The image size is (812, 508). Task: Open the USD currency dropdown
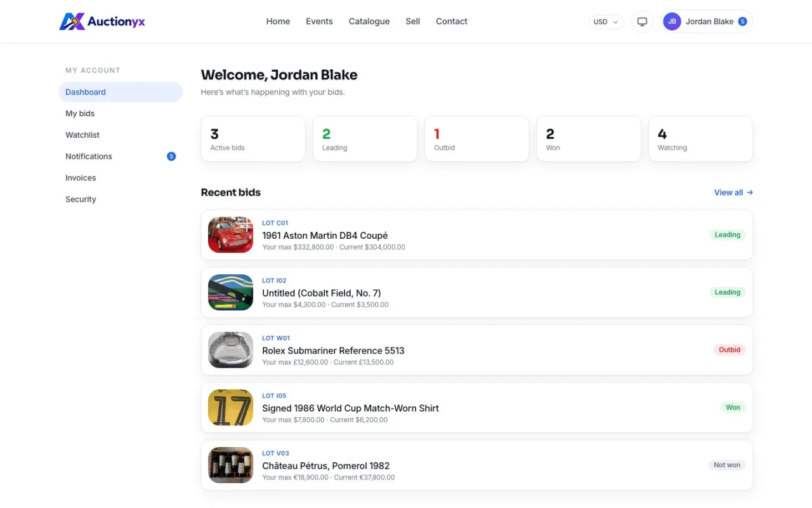point(606,22)
